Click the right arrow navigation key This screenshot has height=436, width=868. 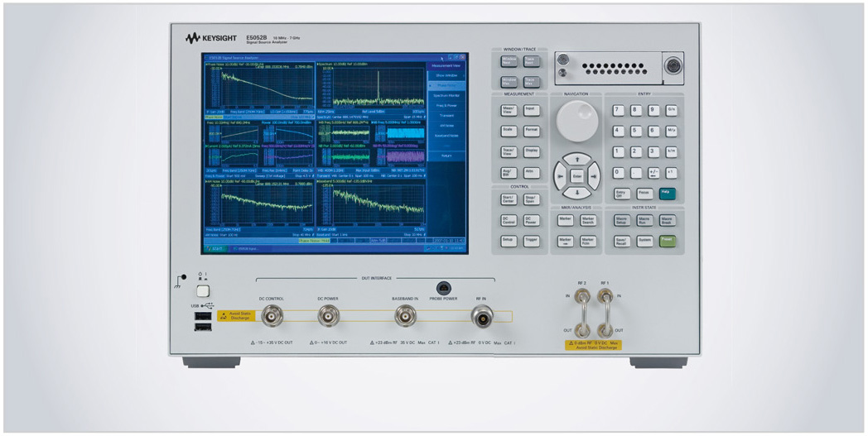point(593,176)
